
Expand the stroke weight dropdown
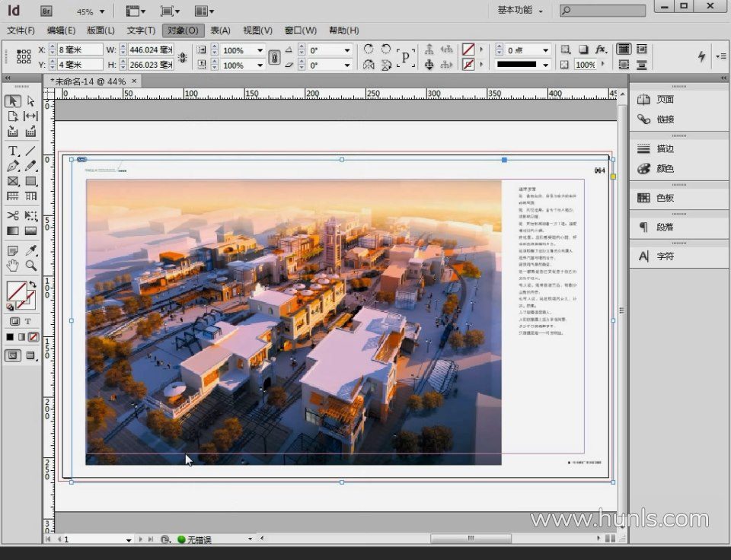point(545,50)
